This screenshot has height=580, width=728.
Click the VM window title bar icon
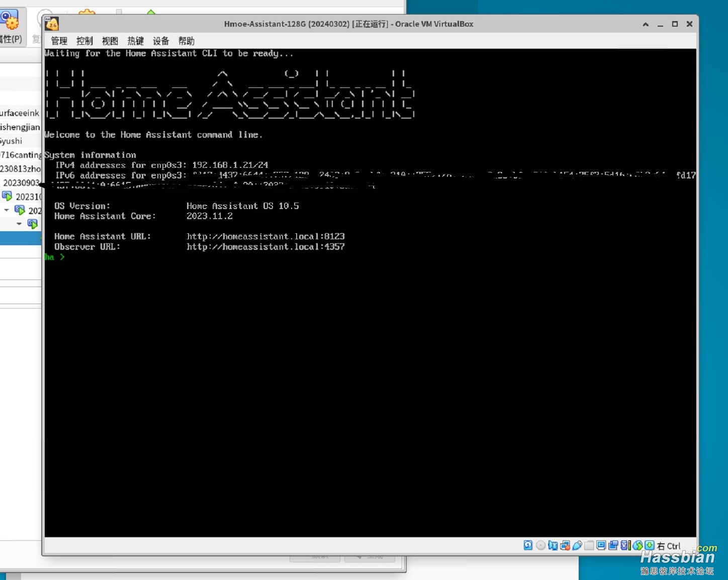(52, 24)
